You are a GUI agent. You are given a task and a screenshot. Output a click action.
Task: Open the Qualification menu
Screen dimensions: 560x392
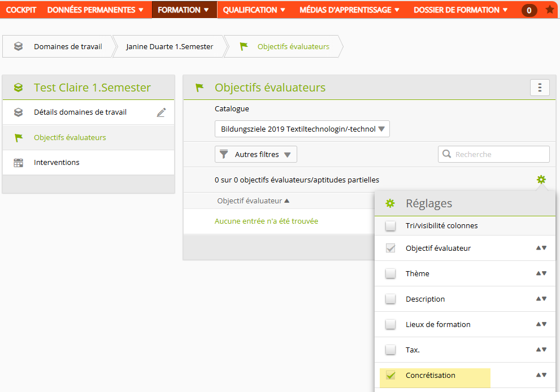tap(254, 10)
